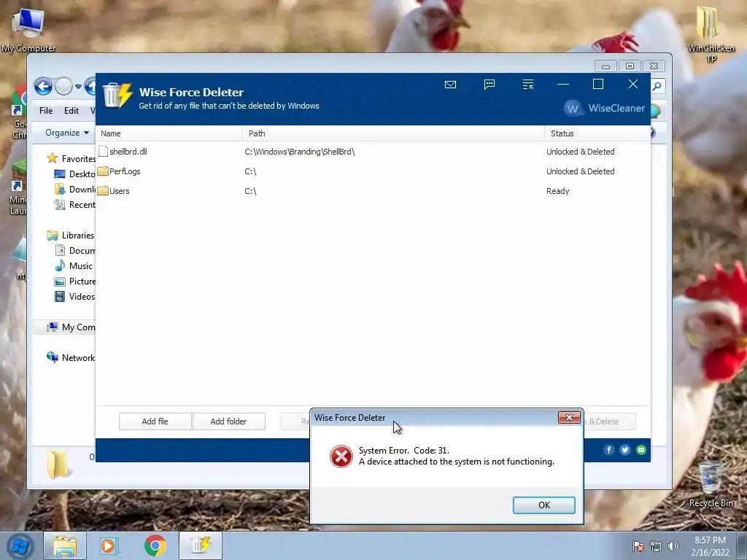This screenshot has height=560, width=747.
Task: Sort by the Status column header
Action: pos(597,133)
